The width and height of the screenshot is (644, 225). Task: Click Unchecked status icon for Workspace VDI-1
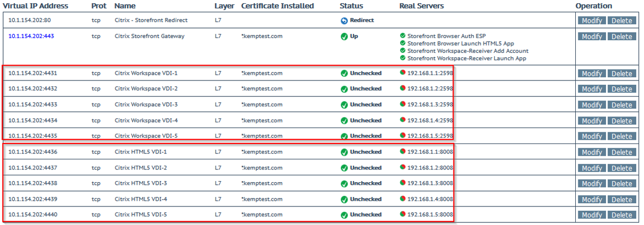[344, 74]
